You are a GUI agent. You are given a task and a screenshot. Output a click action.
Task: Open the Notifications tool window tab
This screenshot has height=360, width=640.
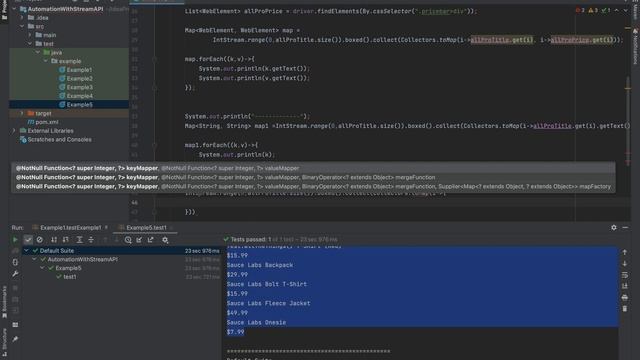(x=636, y=47)
